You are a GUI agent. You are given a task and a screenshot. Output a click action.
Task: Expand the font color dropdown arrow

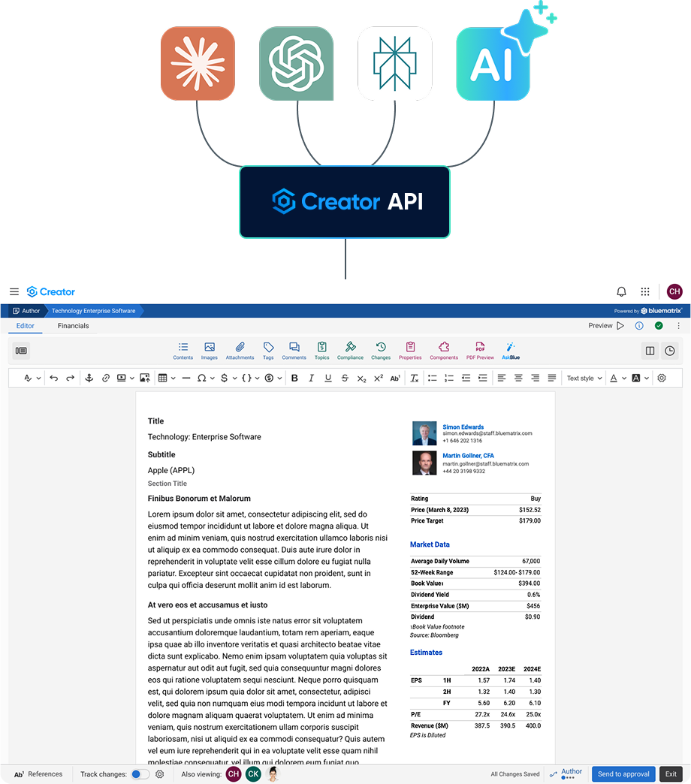pos(624,378)
